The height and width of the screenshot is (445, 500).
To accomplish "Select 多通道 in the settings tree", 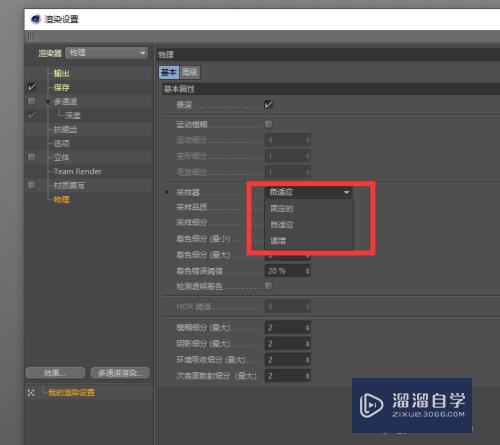I will [65, 101].
